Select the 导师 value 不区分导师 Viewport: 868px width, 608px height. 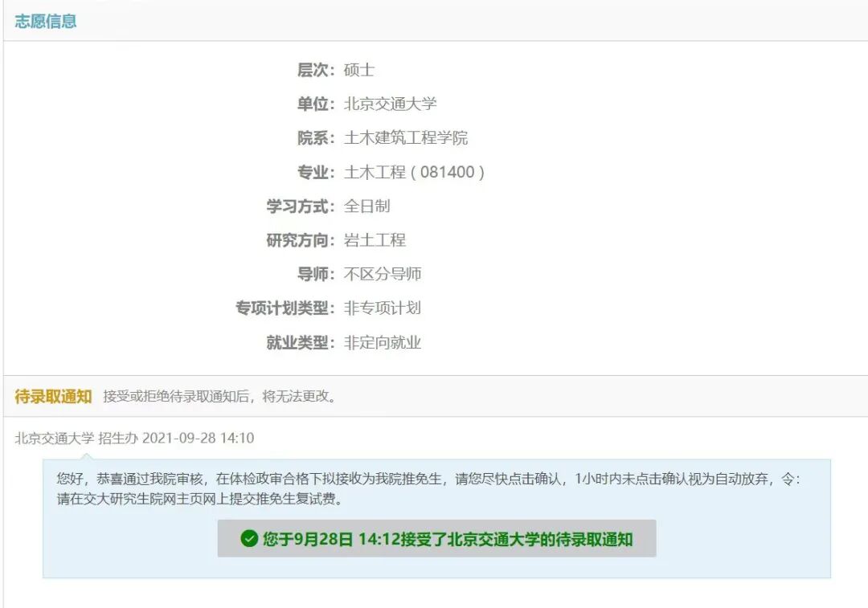383,274
